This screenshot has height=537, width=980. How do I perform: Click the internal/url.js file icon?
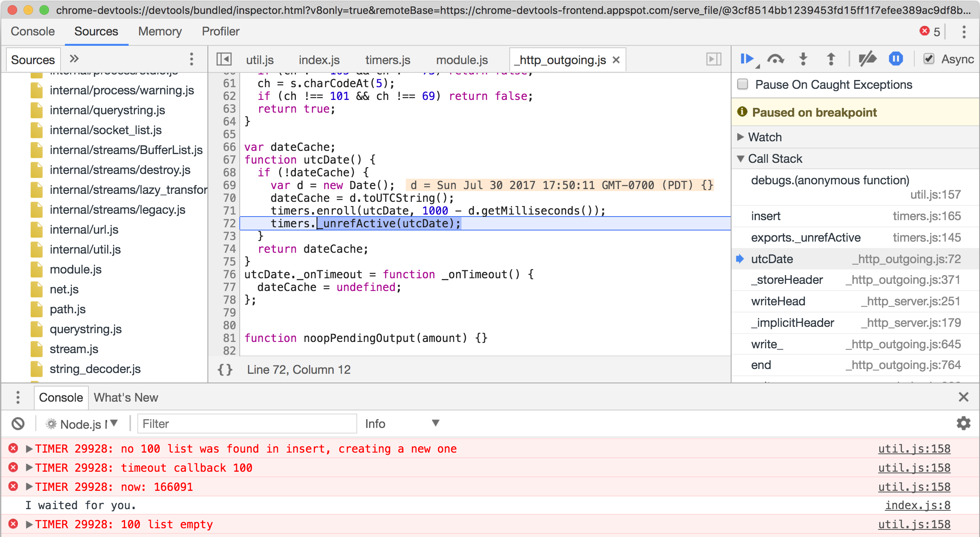pyautogui.click(x=37, y=230)
